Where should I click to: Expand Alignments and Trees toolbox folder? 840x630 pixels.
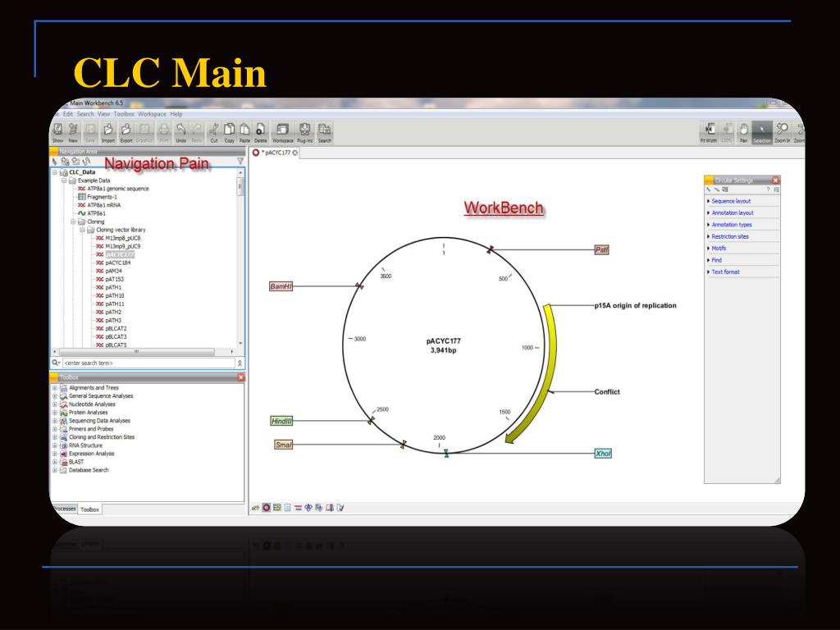tap(55, 387)
